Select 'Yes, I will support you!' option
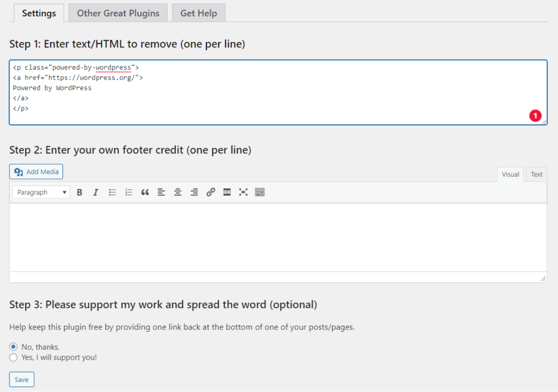 pyautogui.click(x=13, y=357)
